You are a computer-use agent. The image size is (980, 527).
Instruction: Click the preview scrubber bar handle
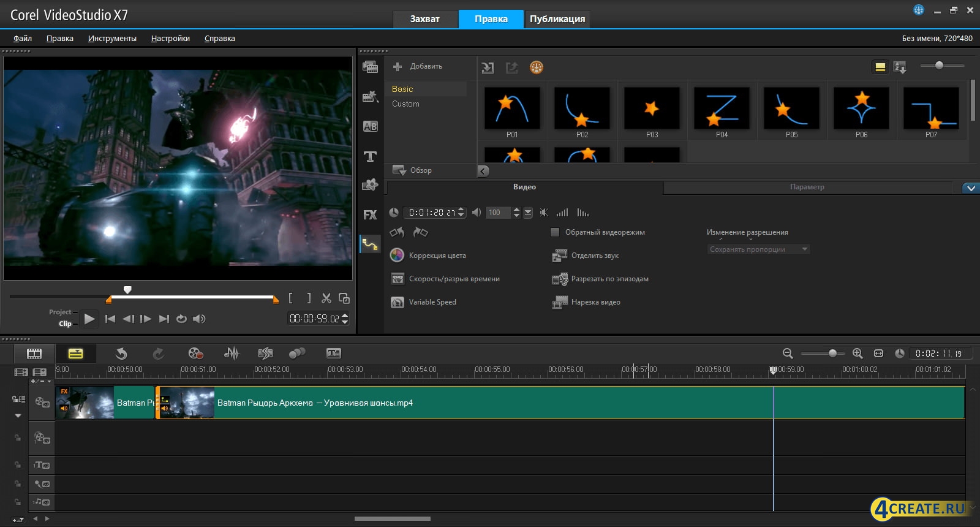[x=127, y=290]
